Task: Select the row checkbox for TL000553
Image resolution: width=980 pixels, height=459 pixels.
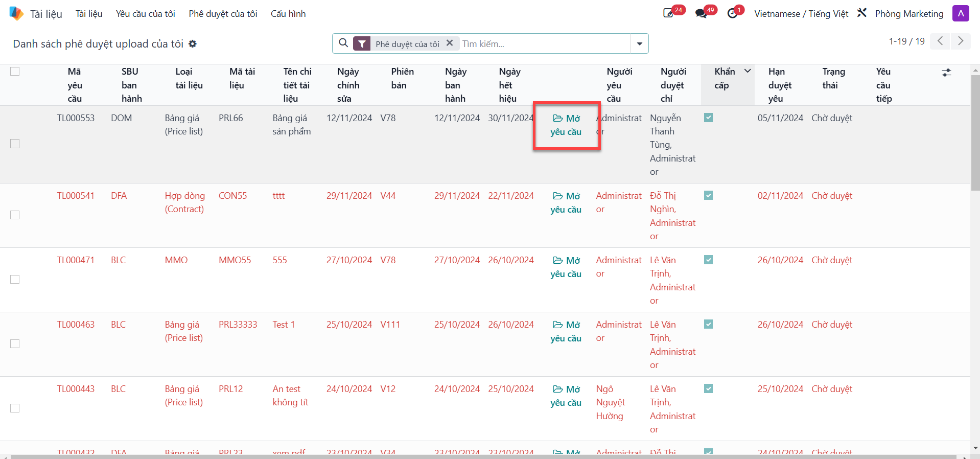Action: click(15, 144)
